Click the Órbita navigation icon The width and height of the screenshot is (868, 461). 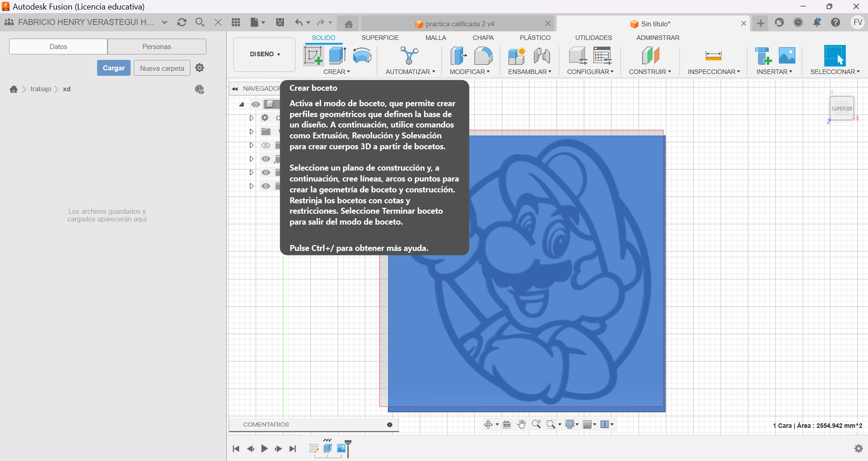click(488, 424)
